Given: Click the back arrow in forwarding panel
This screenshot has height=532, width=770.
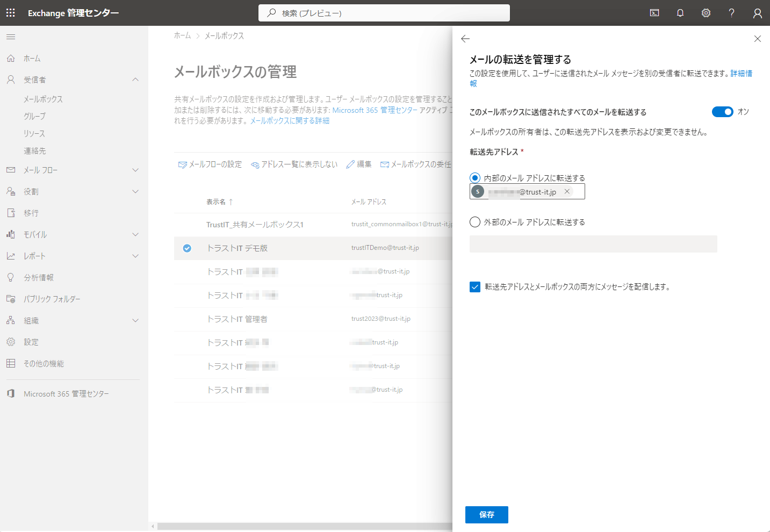Looking at the screenshot, I should (x=465, y=39).
